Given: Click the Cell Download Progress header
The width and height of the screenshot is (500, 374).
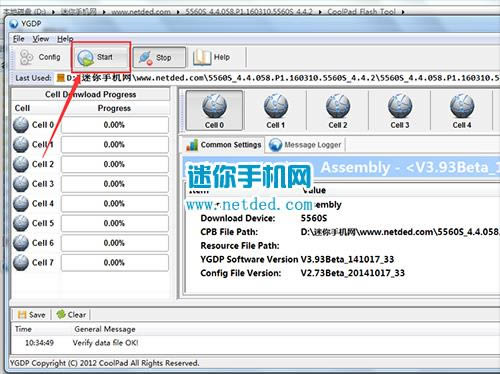Looking at the screenshot, I should coord(91,95).
